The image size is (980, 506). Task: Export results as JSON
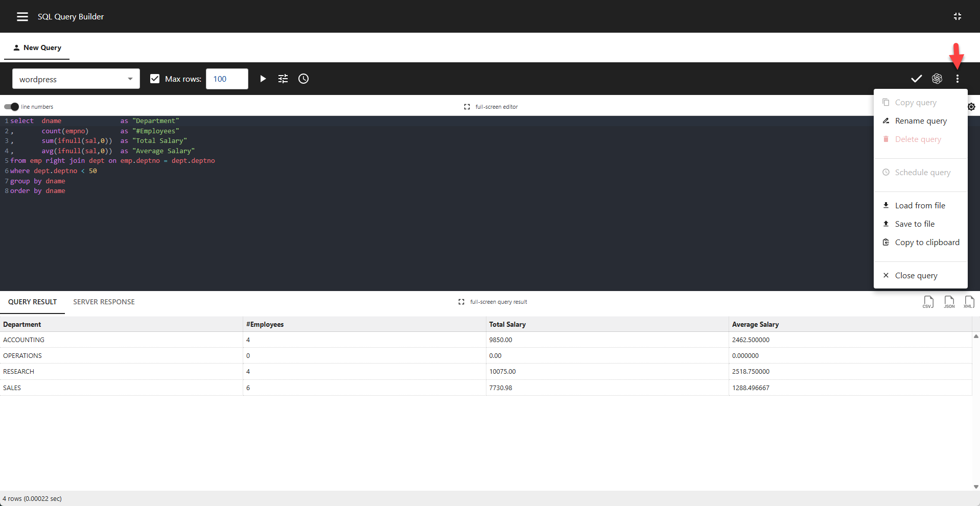[949, 302]
